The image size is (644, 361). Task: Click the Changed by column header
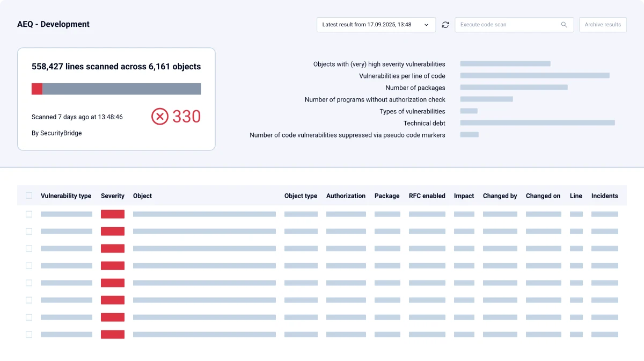coord(500,196)
